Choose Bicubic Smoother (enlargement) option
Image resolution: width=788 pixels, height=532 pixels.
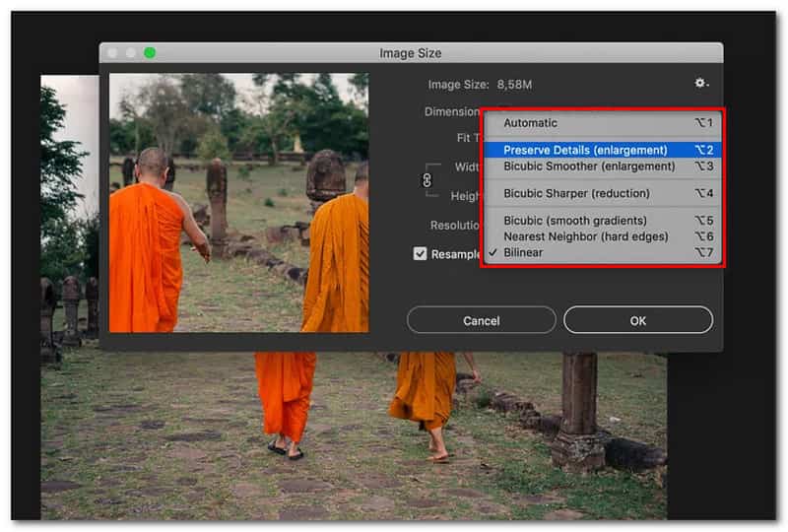click(x=602, y=166)
